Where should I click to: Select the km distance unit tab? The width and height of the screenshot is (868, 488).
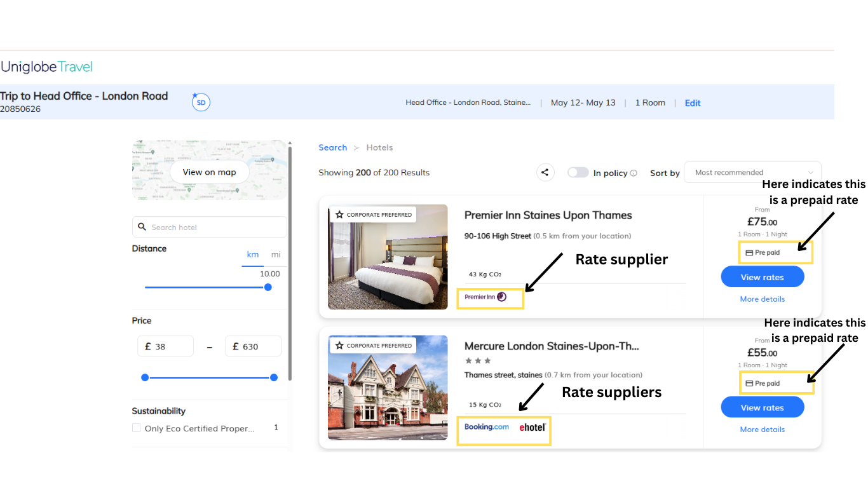point(252,254)
